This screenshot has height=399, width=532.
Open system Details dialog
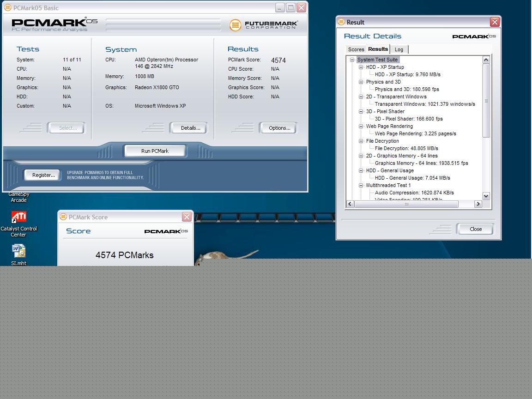point(188,128)
